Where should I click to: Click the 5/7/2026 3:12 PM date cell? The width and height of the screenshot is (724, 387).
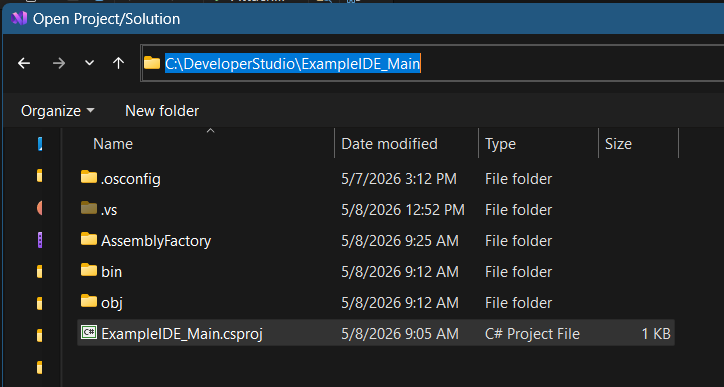click(x=399, y=179)
